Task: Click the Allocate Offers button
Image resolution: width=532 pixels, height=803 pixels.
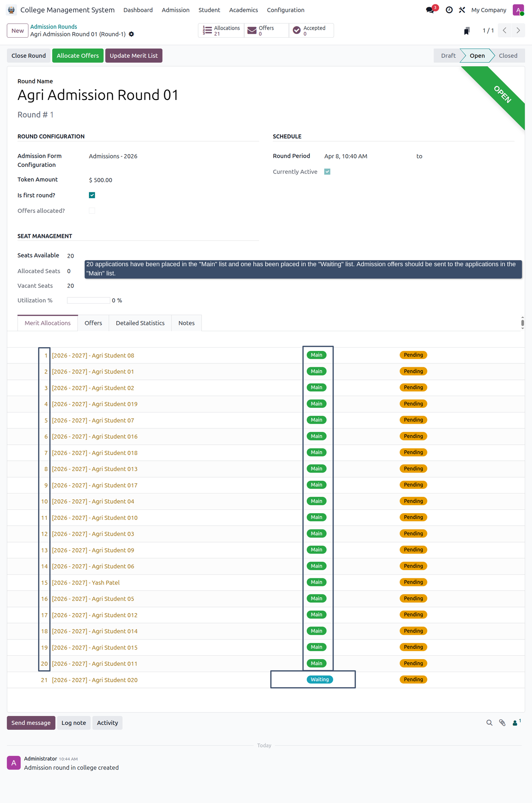Action: click(x=78, y=56)
